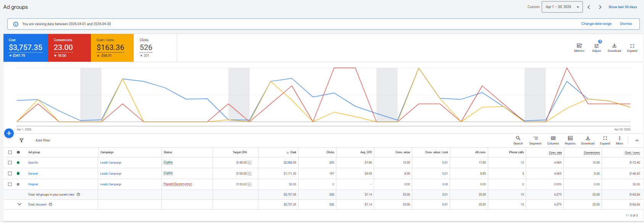The height and width of the screenshot is (223, 644).
Task: Sort by Conversions column header
Action: coord(592,152)
